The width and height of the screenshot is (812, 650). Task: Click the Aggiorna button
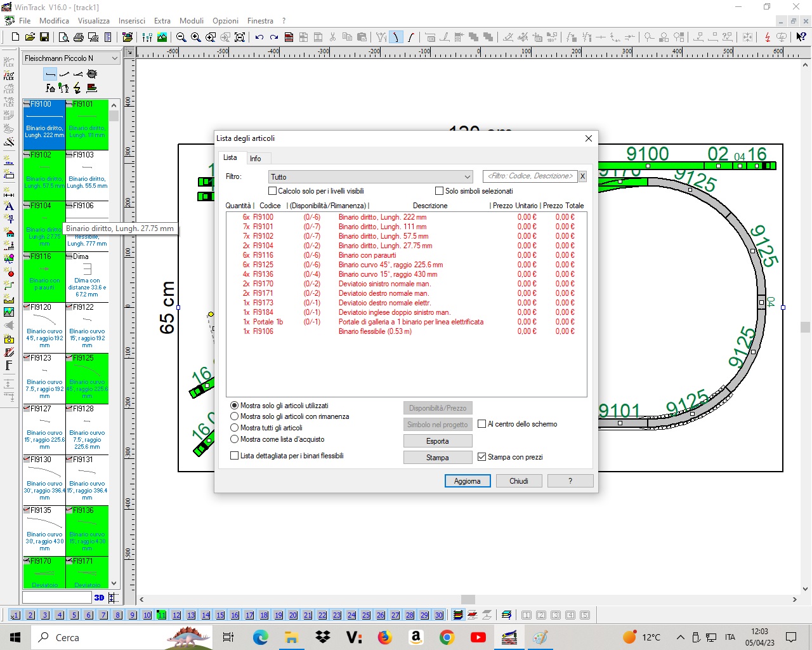pyautogui.click(x=467, y=481)
